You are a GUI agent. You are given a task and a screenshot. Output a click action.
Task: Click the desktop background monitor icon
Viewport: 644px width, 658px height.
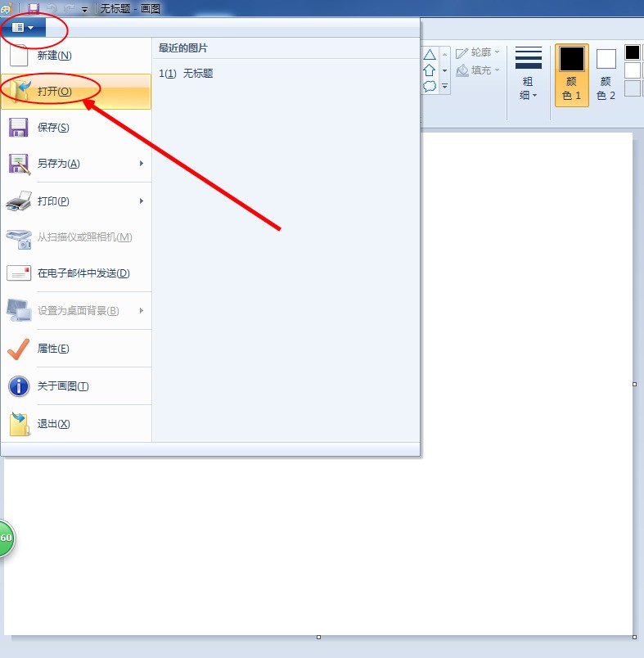pos(19,310)
